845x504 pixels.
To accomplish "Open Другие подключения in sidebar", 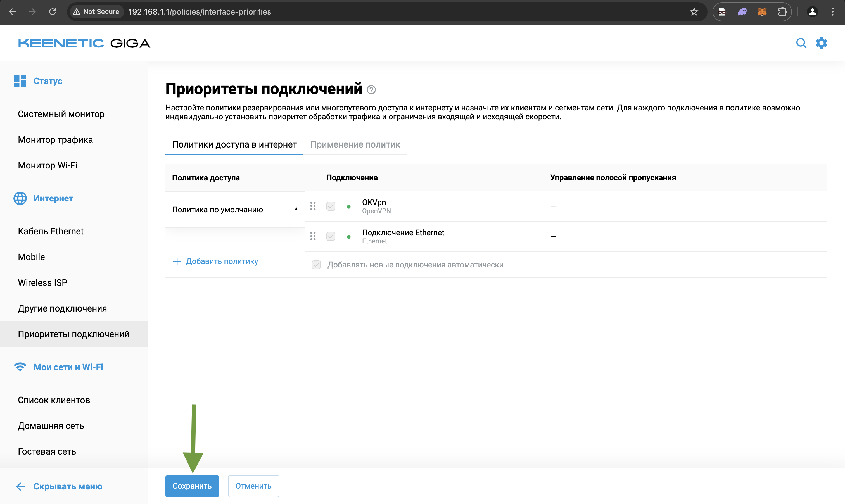I will pyautogui.click(x=63, y=308).
